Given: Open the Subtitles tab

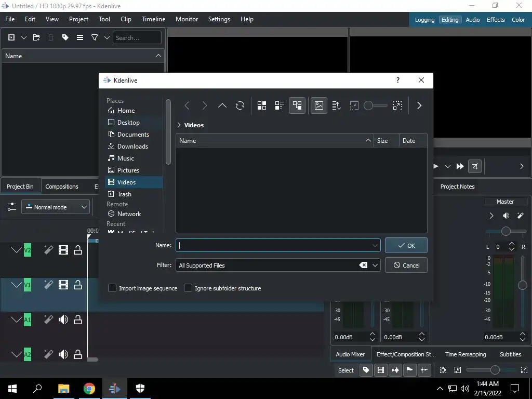Looking at the screenshot, I should (510, 354).
